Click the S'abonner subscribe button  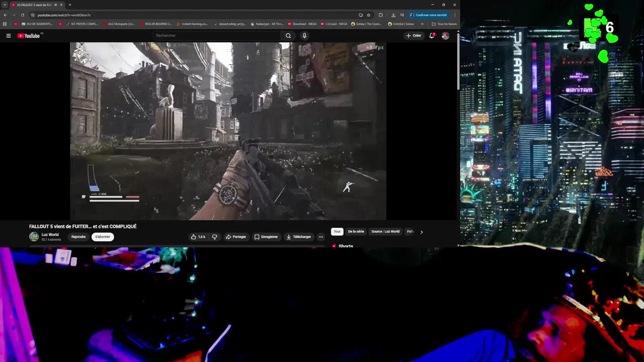[x=103, y=237]
